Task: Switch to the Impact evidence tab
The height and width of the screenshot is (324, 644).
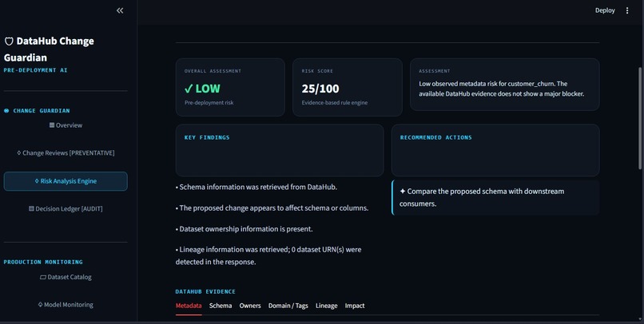Action: (x=355, y=306)
